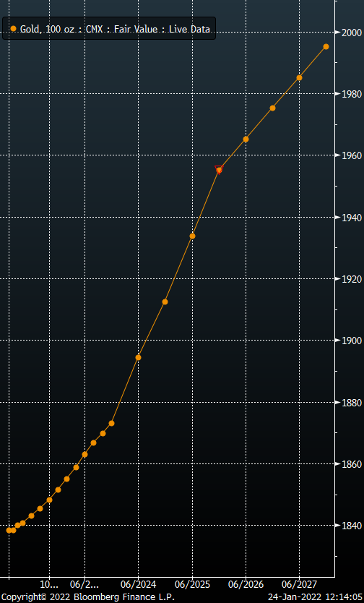Click the data point at 06/2026
364x603 pixels.
pyautogui.click(x=246, y=139)
